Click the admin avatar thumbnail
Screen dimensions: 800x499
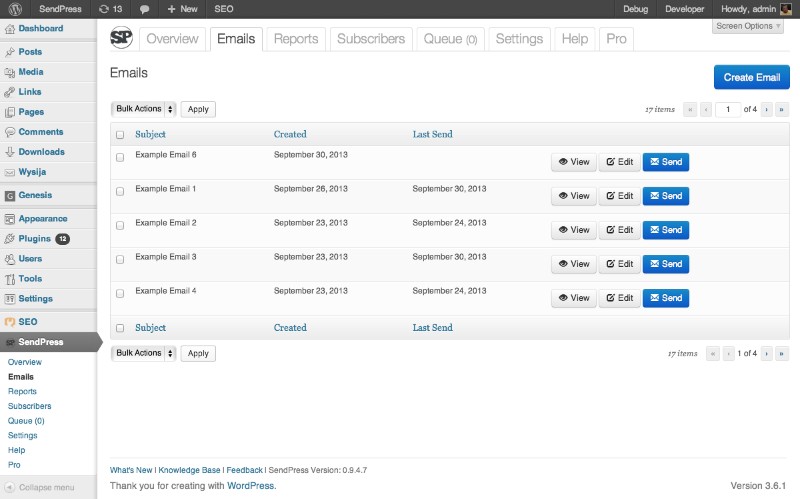coord(786,9)
